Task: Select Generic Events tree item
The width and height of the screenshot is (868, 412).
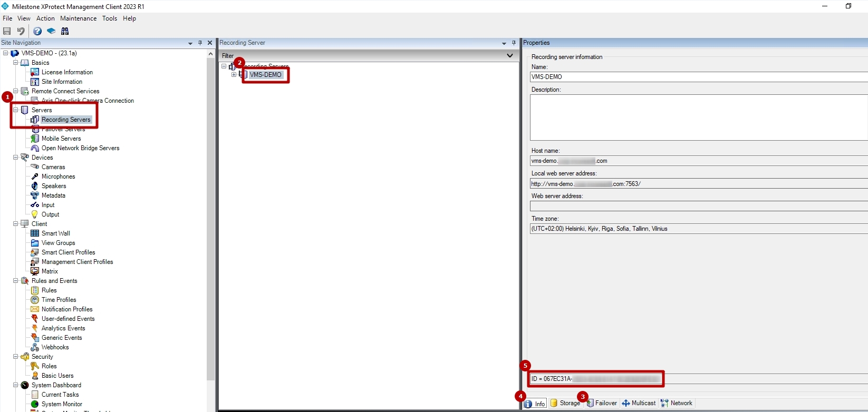Action: coord(62,338)
